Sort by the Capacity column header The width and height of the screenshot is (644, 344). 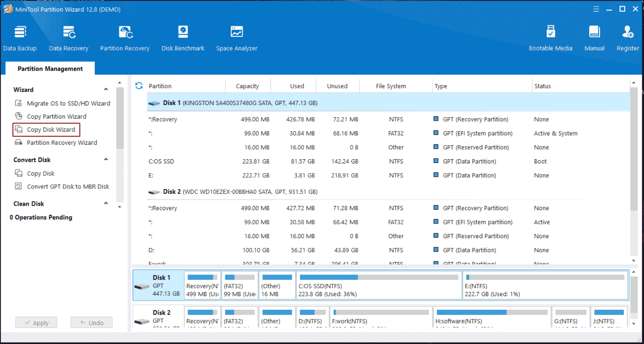(x=247, y=86)
